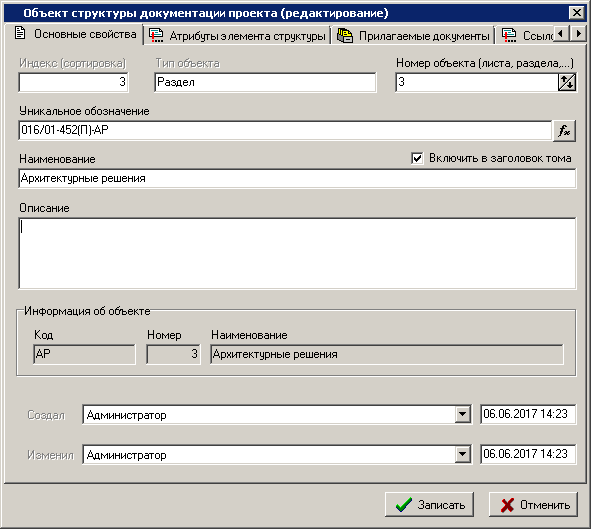591x529 pixels.
Task: Click the Записать button
Action: pos(429,505)
